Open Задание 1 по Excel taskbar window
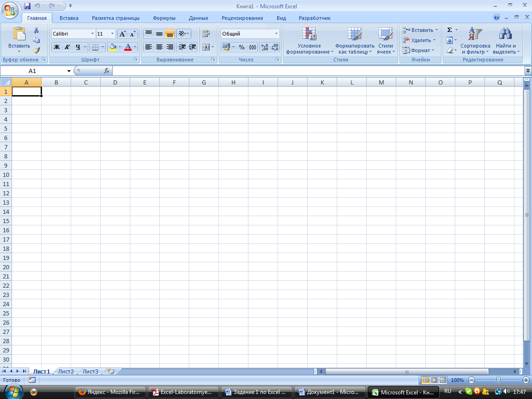This screenshot has width=532, height=399. [257, 392]
